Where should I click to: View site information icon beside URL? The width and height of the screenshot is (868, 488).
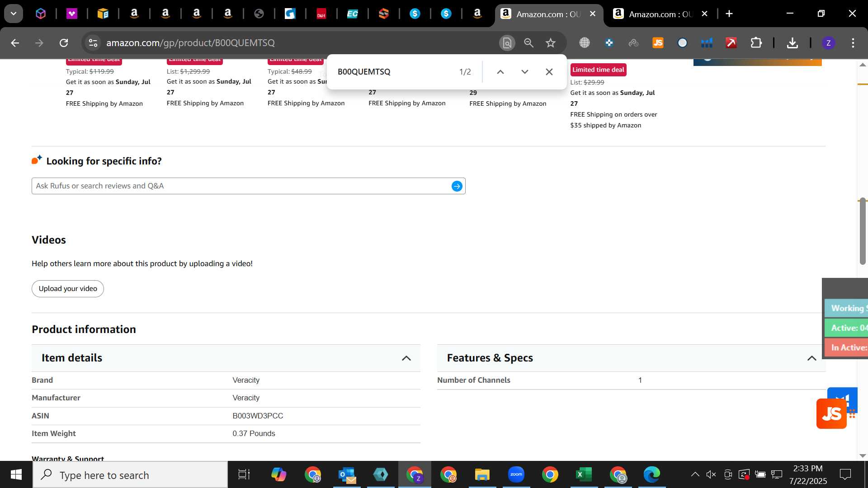click(93, 43)
